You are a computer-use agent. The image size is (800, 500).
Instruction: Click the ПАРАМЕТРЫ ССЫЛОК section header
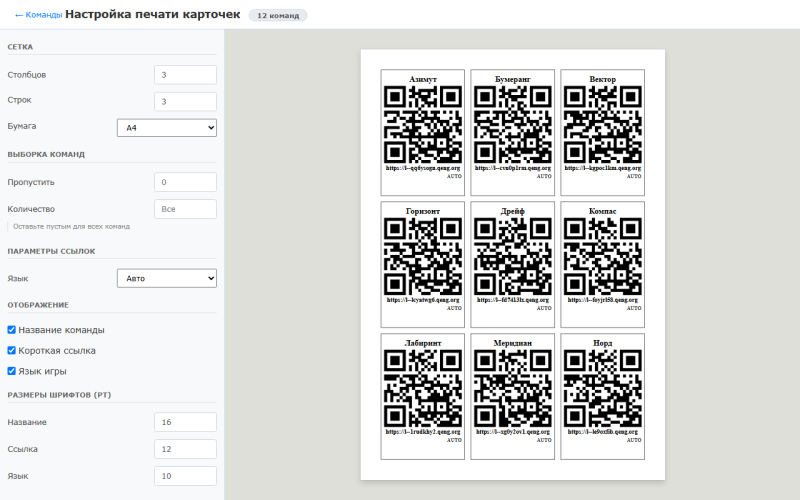pyautogui.click(x=51, y=252)
